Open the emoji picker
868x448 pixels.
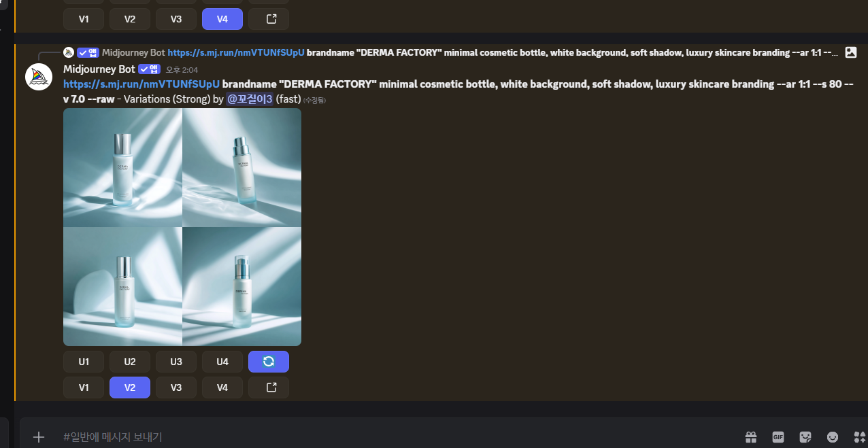(x=833, y=437)
